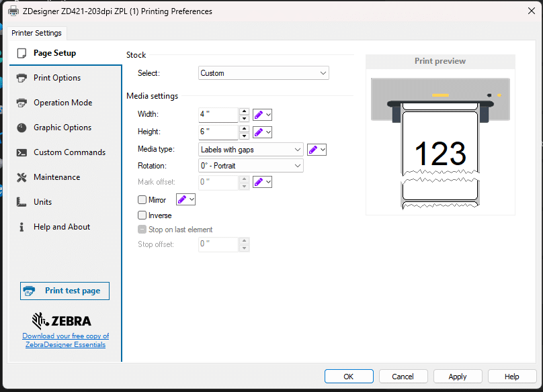The width and height of the screenshot is (543, 392).
Task: Open ZebraDesigner Essentials download link
Action: tap(65, 340)
